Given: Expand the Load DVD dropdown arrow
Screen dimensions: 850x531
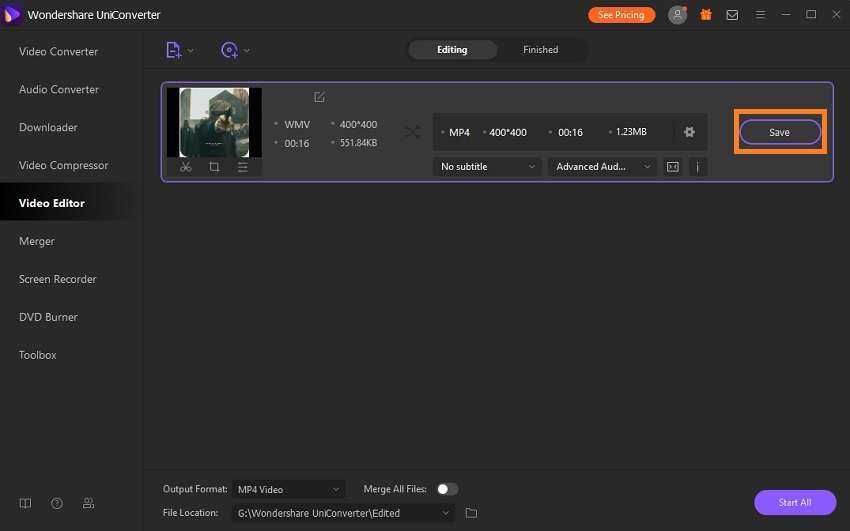Looking at the screenshot, I should 247,50.
